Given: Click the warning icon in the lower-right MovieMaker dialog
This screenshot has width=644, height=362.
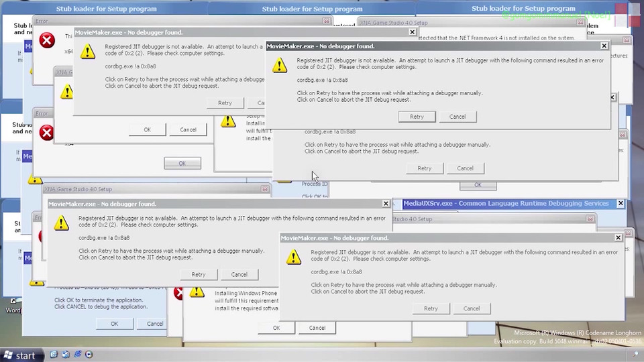Looking at the screenshot, I should pos(294,257).
